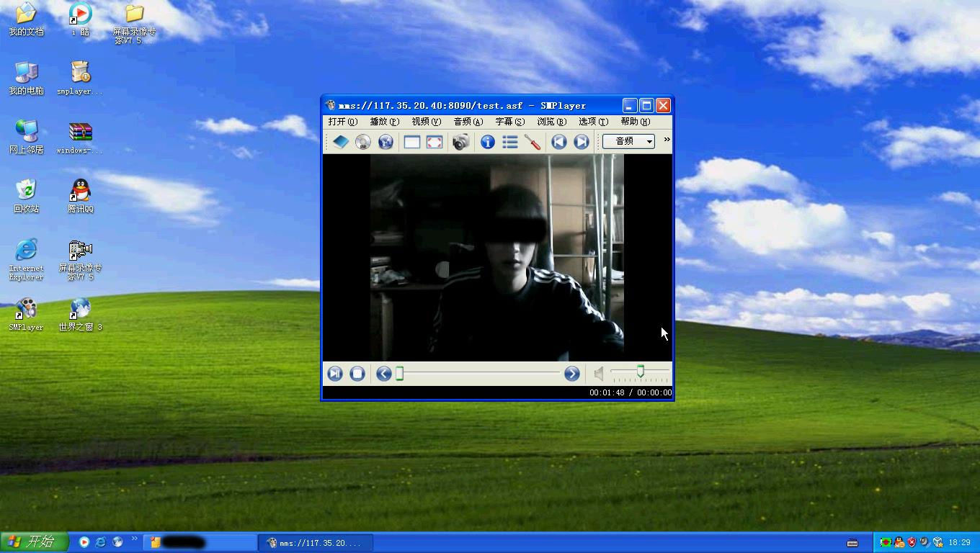The width and height of the screenshot is (980, 553).
Task: Open playlist list icon
Action: pyautogui.click(x=510, y=142)
